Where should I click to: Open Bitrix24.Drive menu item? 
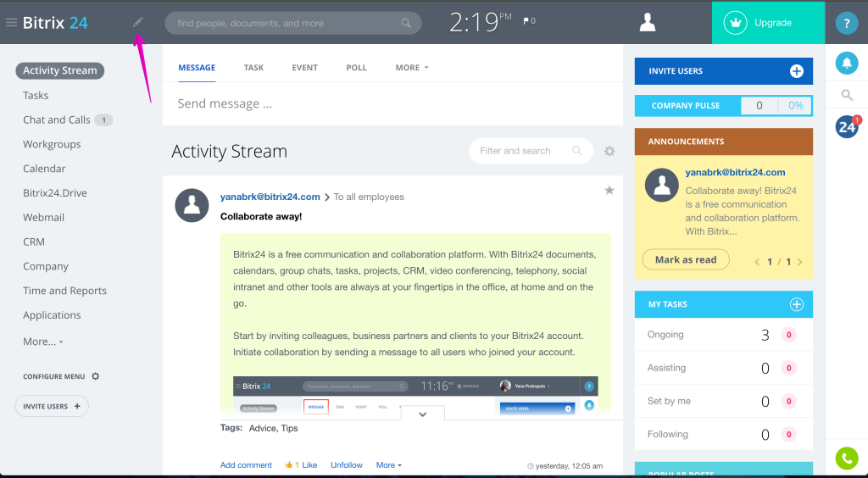pos(55,193)
